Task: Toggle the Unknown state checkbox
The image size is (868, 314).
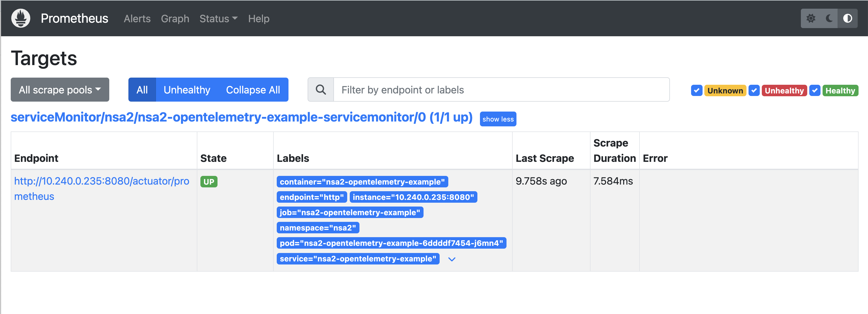Action: 696,91
